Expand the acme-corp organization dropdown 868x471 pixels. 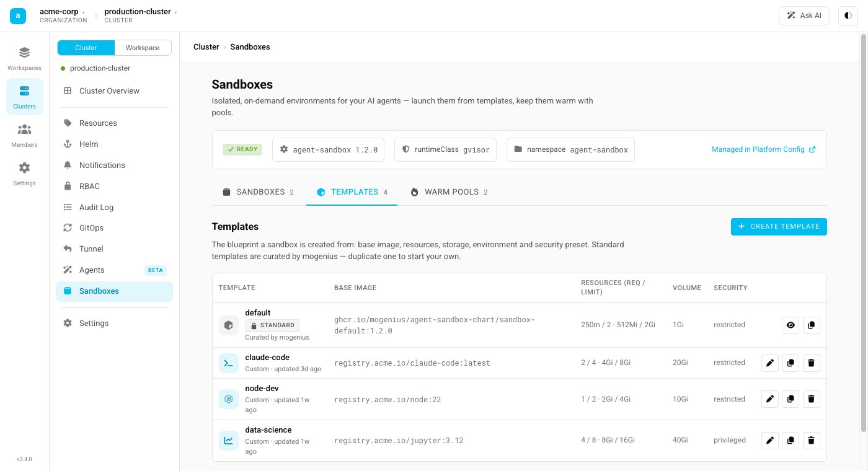tap(63, 15)
